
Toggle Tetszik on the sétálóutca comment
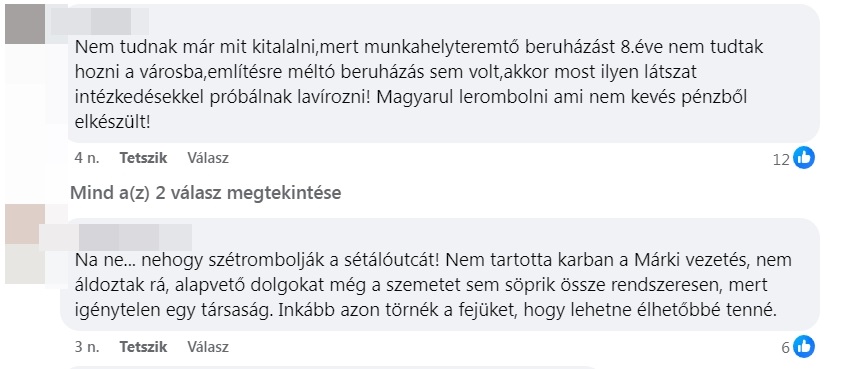point(143,346)
